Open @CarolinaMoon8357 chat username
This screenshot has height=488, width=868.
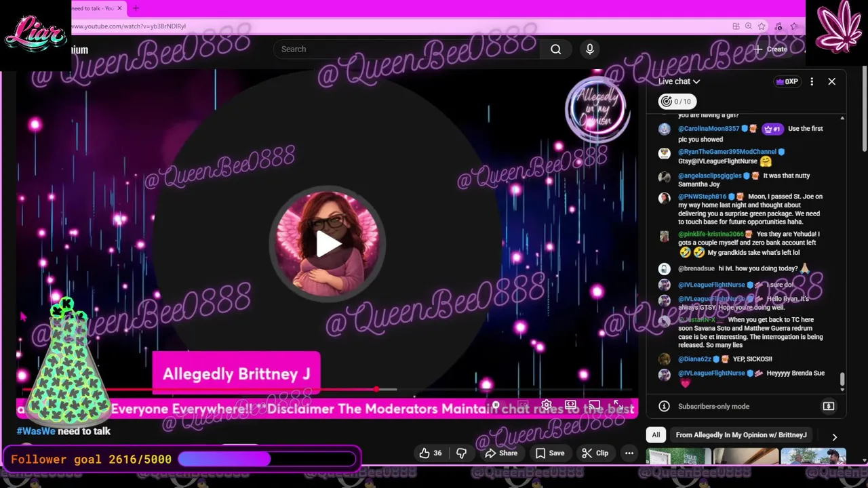coord(709,129)
